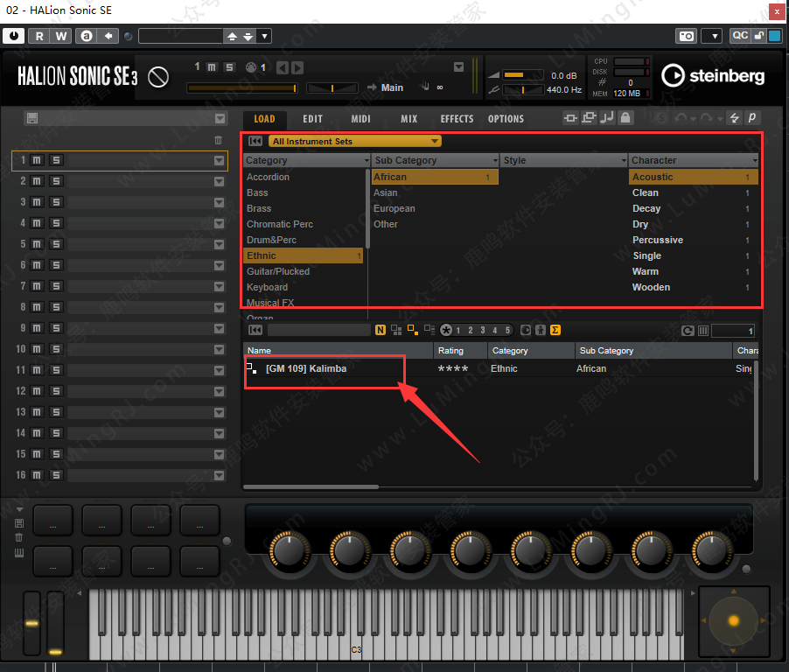Click the lightning bolt MIDI reset icon
Screen dimensions: 789x672
pos(735,118)
